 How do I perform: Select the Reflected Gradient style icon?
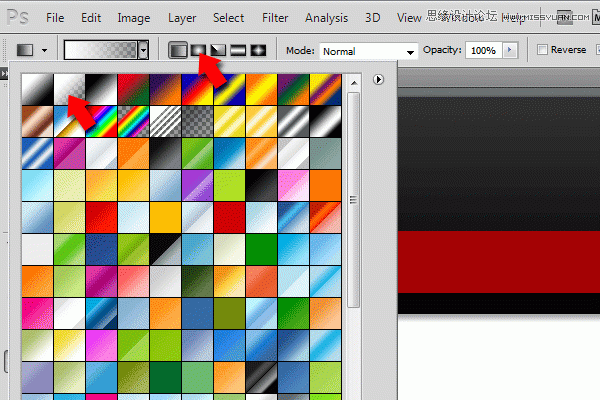pos(237,50)
